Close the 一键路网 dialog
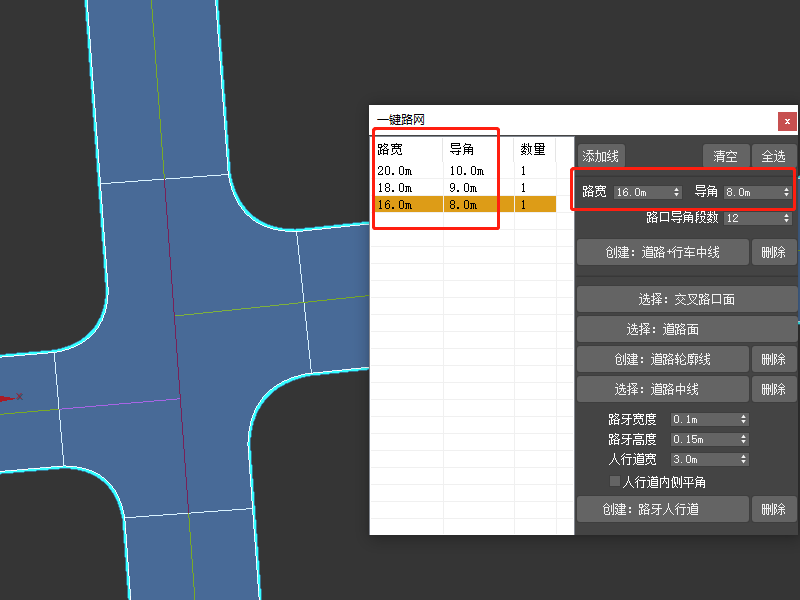 coord(787,121)
